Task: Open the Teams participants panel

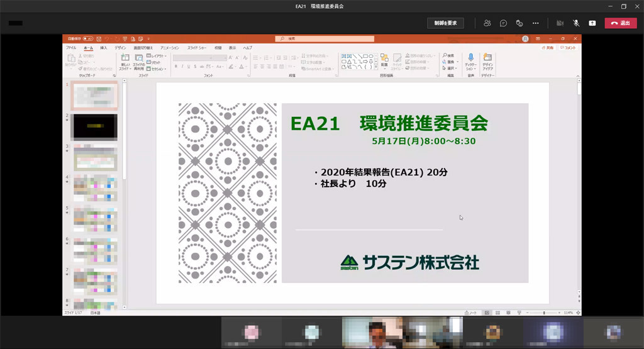Action: tap(487, 23)
